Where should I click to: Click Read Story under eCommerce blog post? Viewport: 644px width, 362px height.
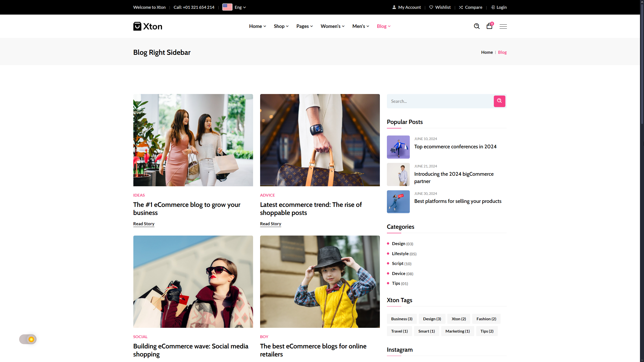click(144, 224)
